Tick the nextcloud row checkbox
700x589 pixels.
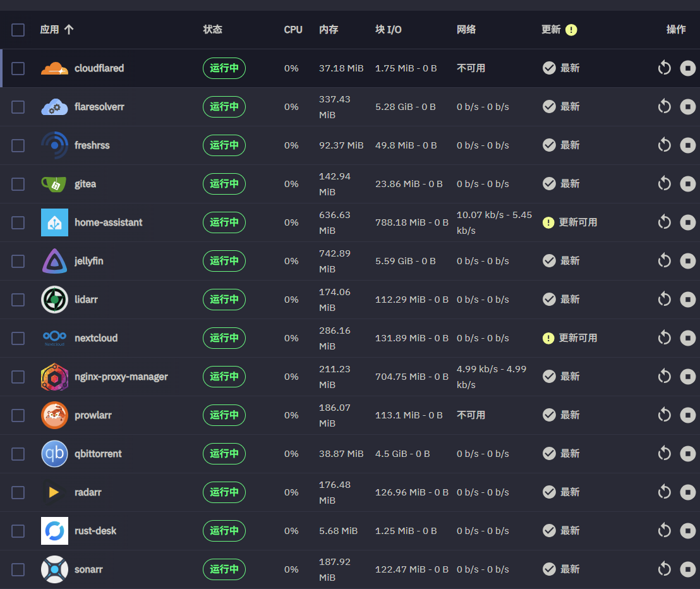(x=18, y=338)
